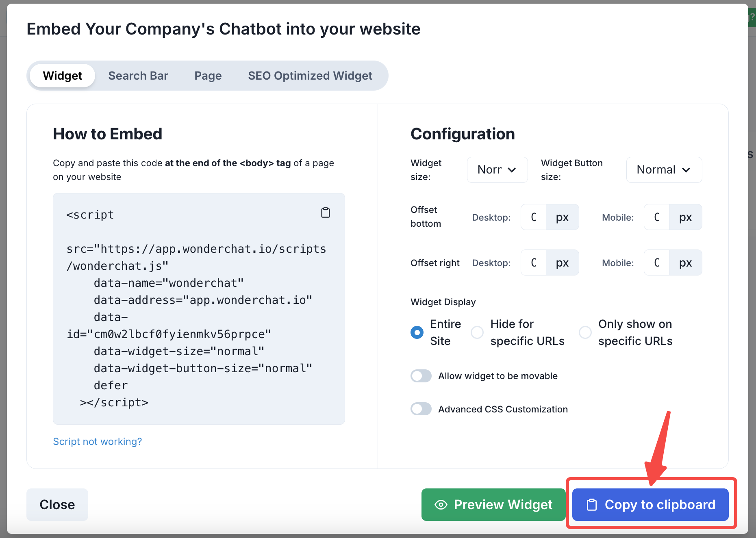Select the Widget tab
Screen dimensions: 756x538
(x=63, y=76)
